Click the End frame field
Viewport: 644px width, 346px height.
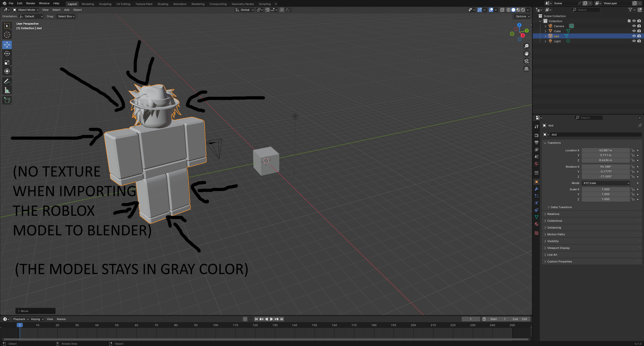(520, 319)
